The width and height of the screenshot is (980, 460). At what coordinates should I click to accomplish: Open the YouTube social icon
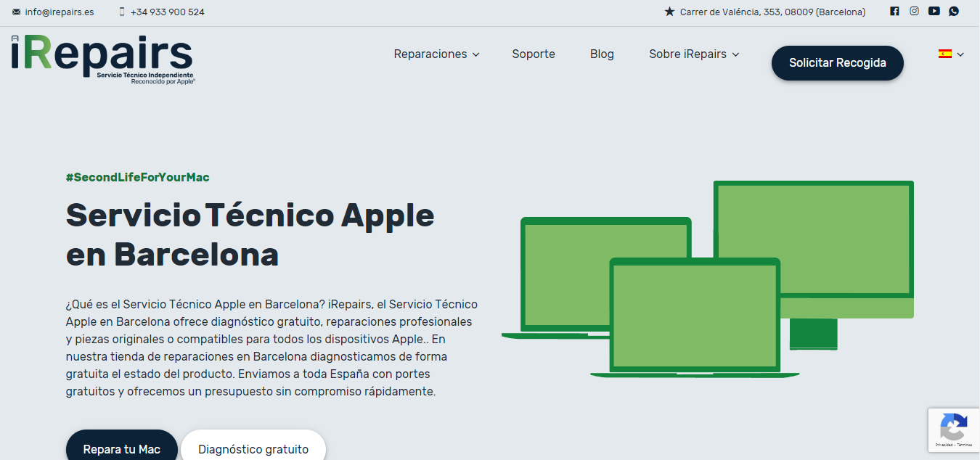pyautogui.click(x=934, y=11)
